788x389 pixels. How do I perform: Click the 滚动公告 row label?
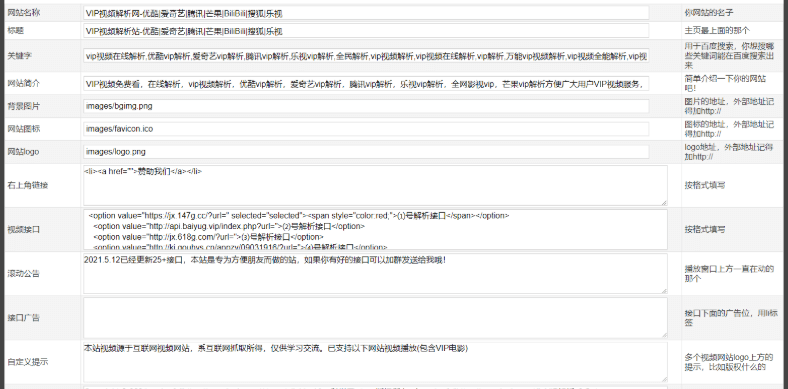24,274
